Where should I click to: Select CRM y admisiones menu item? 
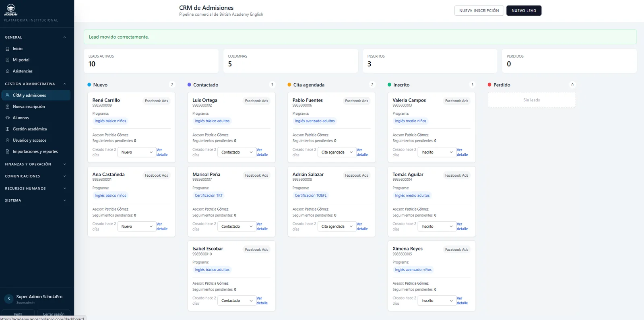point(35,95)
